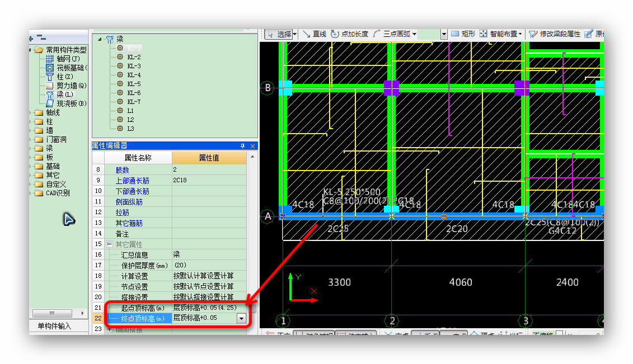Viewport: 633px width, 364px height.
Task: Click the minus icon above the component tree
Action: pos(41,37)
